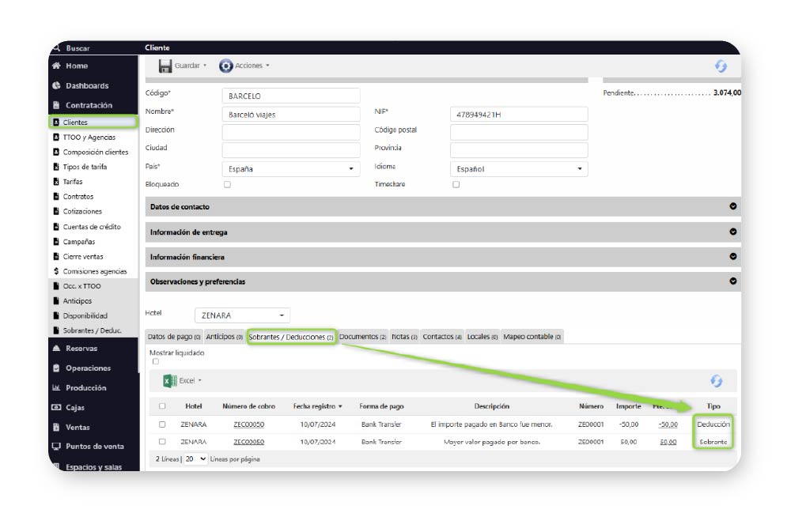
Task: Switch to the Documentos tab
Action: (x=362, y=337)
